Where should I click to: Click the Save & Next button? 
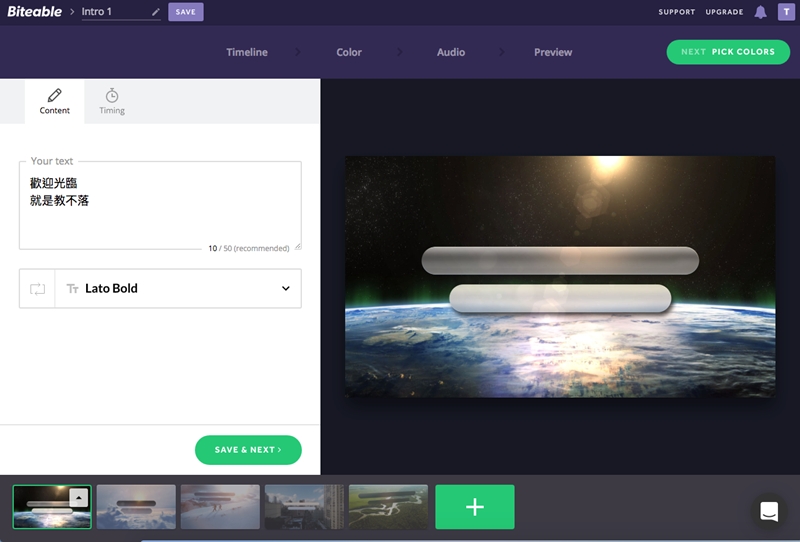point(248,450)
